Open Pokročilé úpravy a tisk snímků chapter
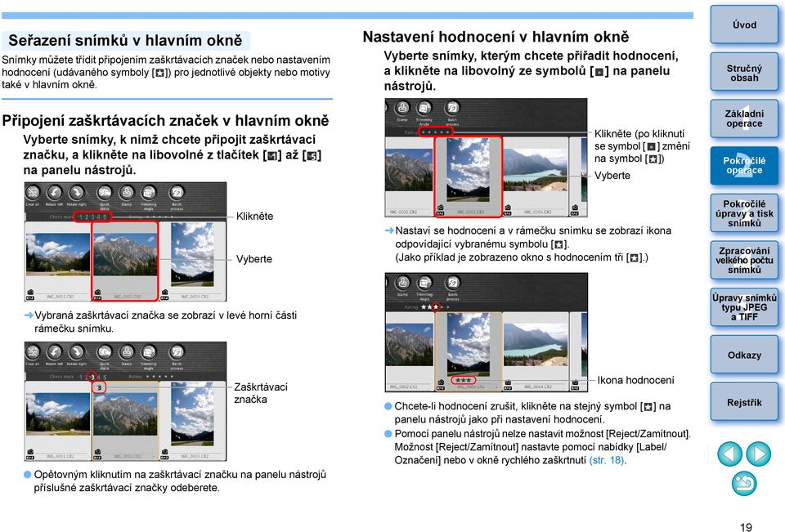Screen dimensions: 785x532 [744, 213]
